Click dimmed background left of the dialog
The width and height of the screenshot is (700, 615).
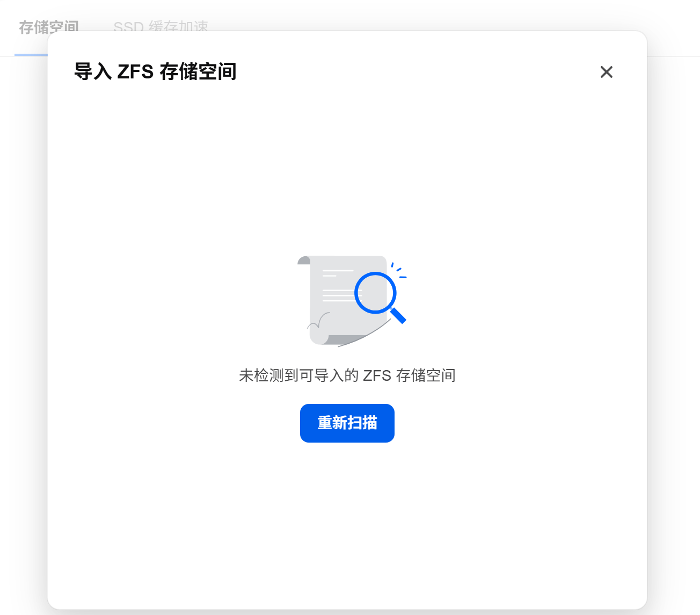pyautogui.click(x=23, y=322)
